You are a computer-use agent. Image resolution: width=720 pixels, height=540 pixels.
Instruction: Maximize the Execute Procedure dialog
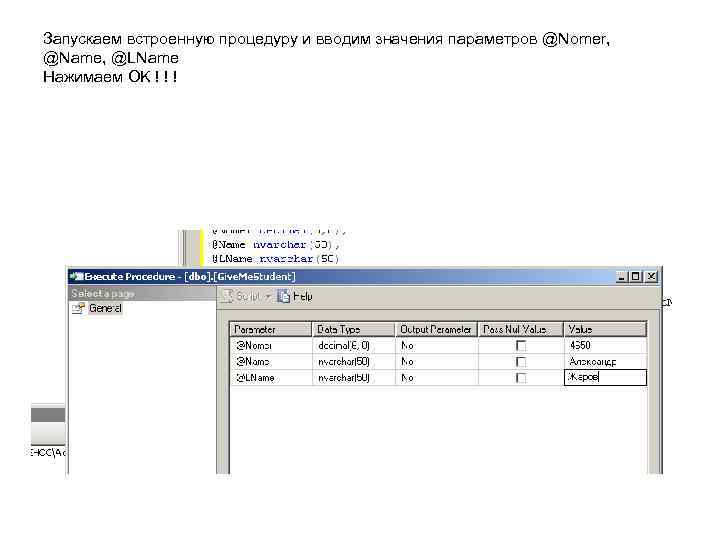point(636,276)
